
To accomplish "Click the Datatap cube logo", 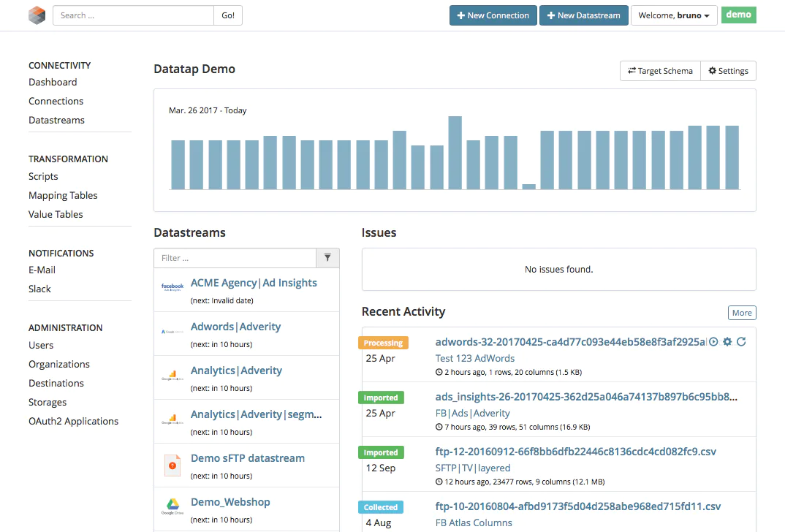I will tap(37, 15).
